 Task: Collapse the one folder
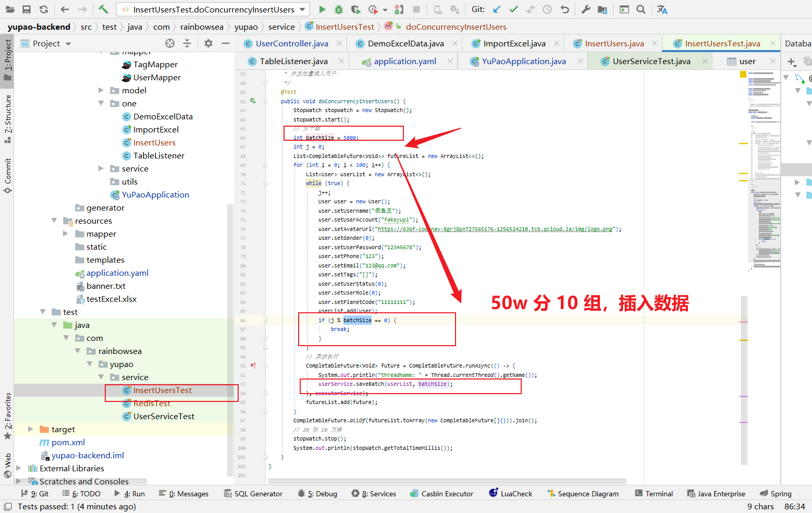tap(101, 103)
